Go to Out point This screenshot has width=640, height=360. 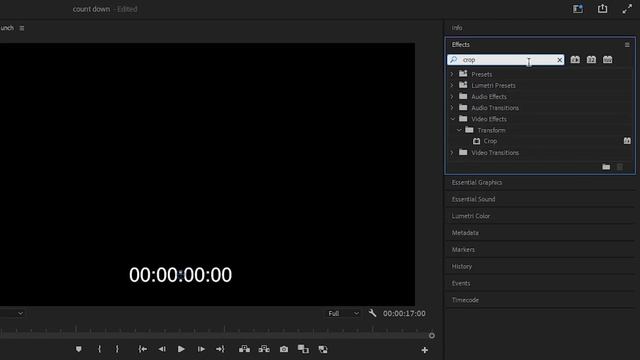tap(220, 349)
